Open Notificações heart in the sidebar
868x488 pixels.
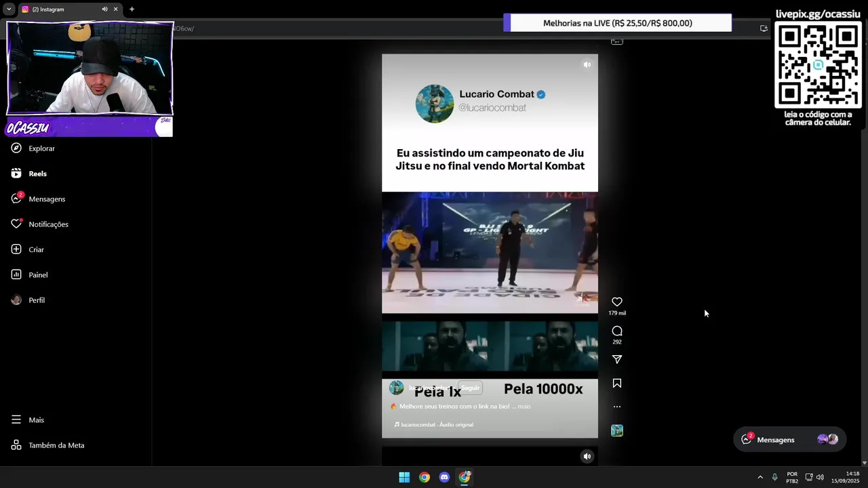39,224
